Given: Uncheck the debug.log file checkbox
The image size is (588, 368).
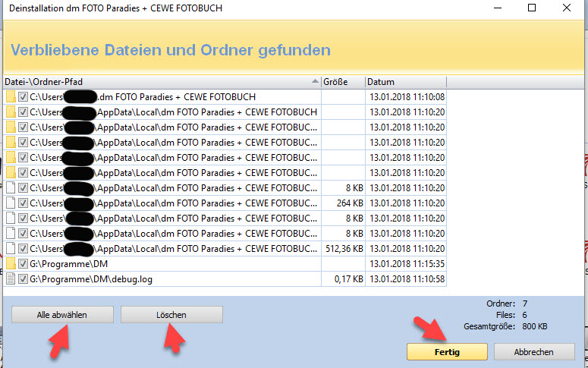Looking at the screenshot, I should (x=23, y=278).
